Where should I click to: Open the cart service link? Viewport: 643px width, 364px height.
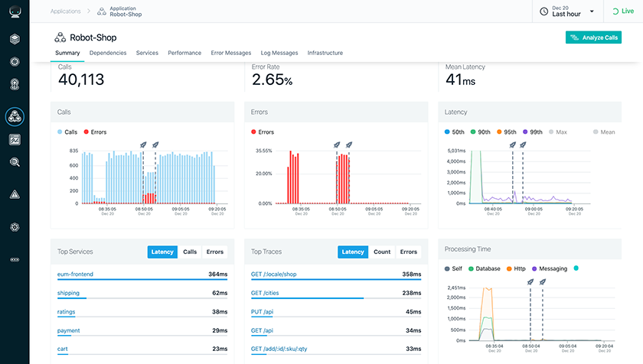tap(62, 349)
